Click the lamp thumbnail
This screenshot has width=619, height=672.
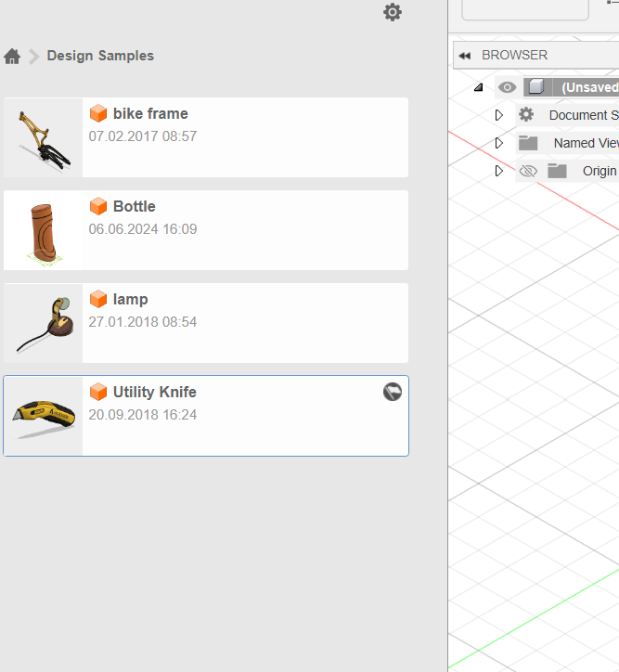44,323
